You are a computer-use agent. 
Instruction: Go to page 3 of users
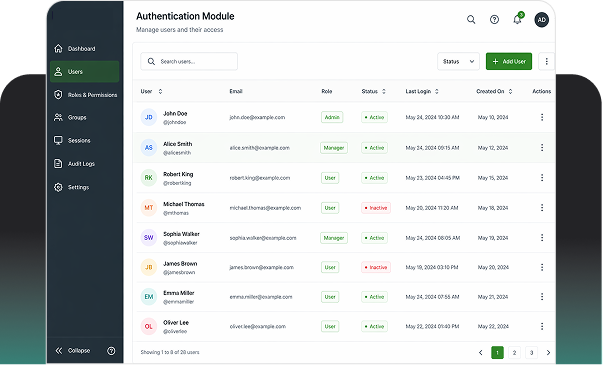point(531,352)
